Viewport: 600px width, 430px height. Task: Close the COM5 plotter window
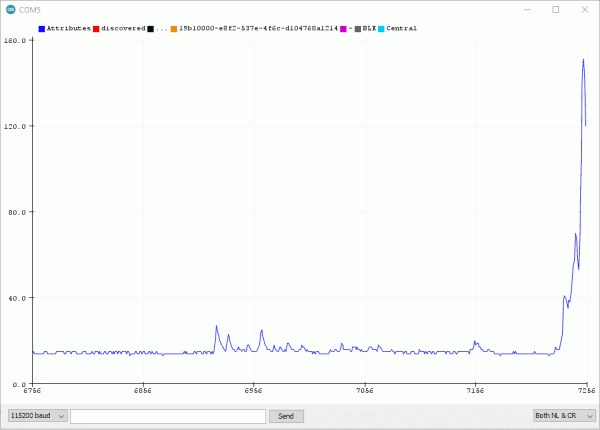click(585, 10)
